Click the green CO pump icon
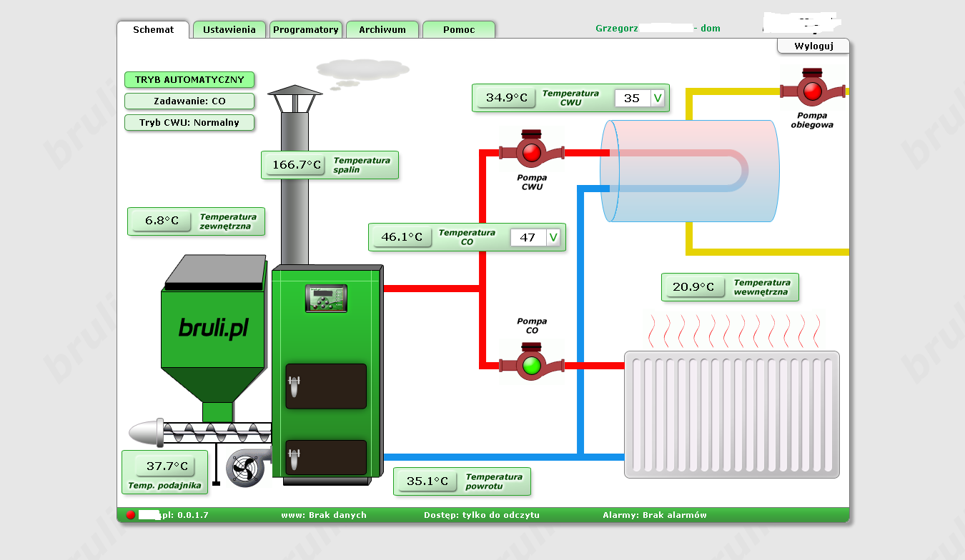Image resolution: width=965 pixels, height=560 pixels. pos(531,365)
